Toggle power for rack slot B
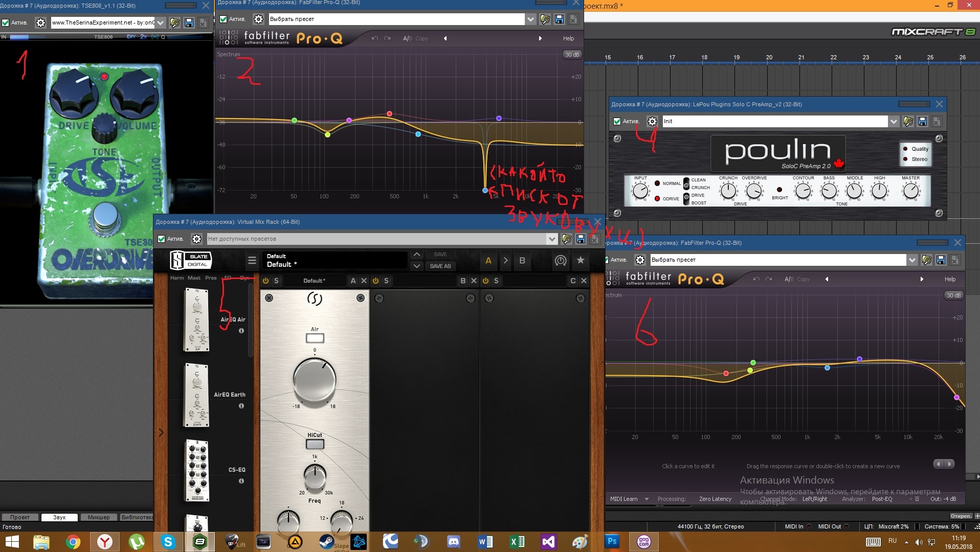 375,281
